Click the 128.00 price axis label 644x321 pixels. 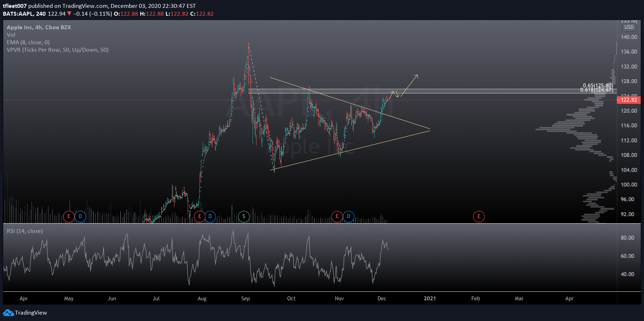(x=629, y=81)
